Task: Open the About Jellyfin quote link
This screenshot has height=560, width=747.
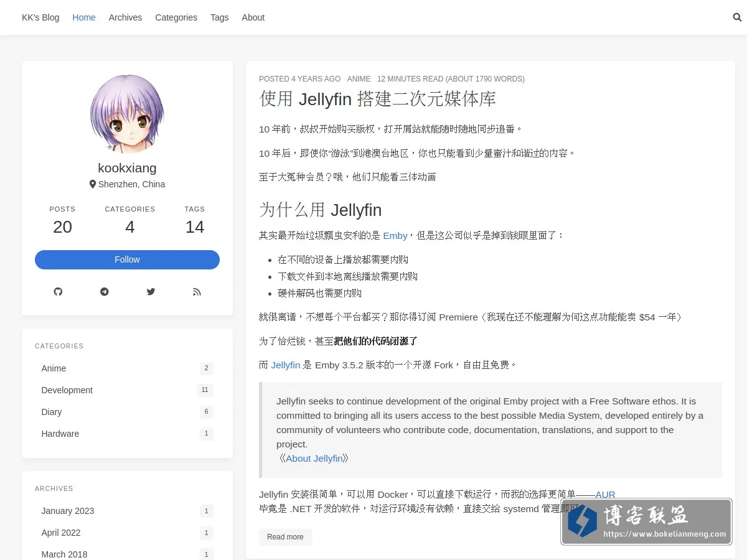Action: point(314,459)
